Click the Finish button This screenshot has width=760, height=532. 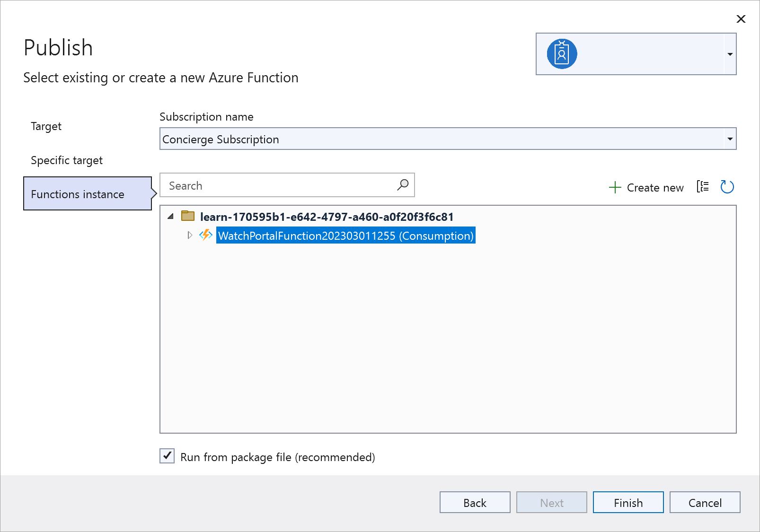(x=628, y=502)
